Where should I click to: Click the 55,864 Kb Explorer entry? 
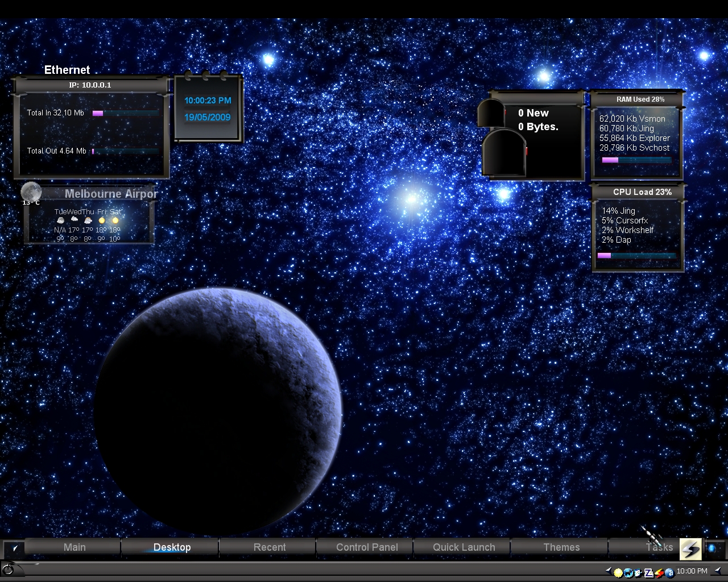click(635, 138)
